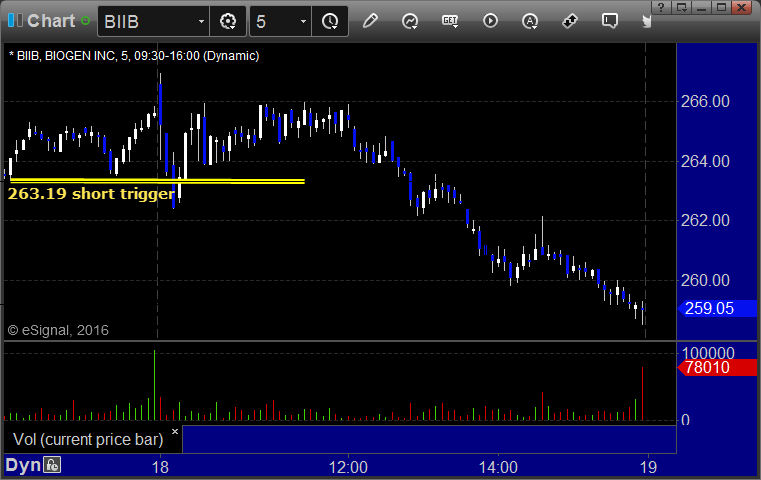Viewport: 761px width, 480px height.
Task: Click the 18 date label on time axis
Action: (x=160, y=467)
